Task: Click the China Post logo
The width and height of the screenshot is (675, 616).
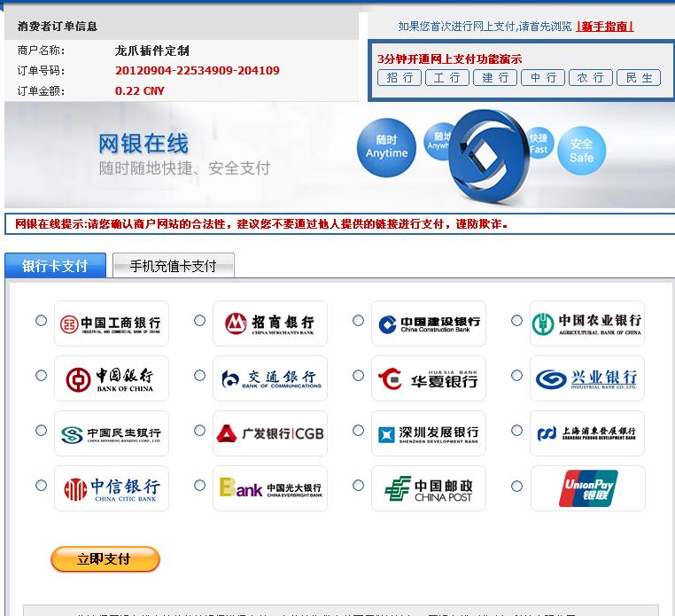Action: tap(429, 488)
